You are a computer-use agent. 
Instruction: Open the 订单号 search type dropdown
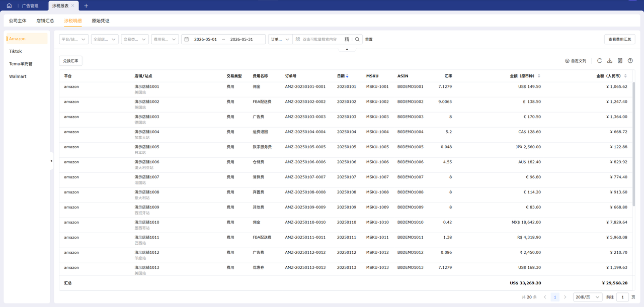280,39
